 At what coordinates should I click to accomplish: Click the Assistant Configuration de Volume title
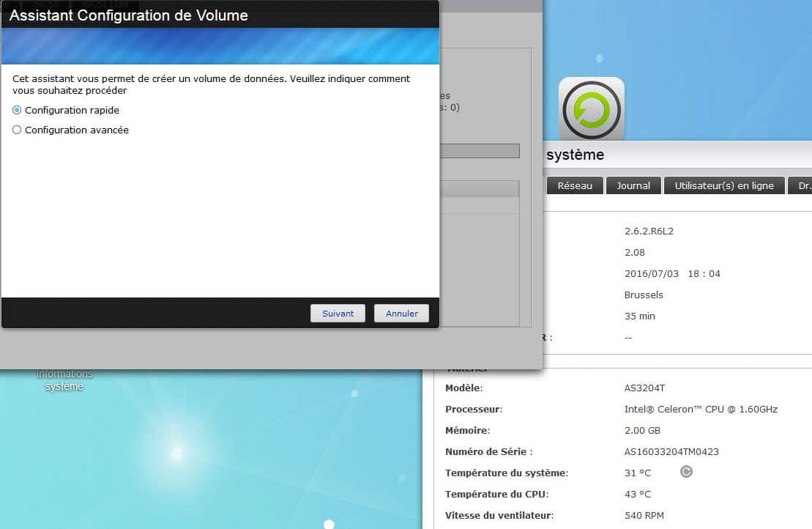[x=128, y=15]
